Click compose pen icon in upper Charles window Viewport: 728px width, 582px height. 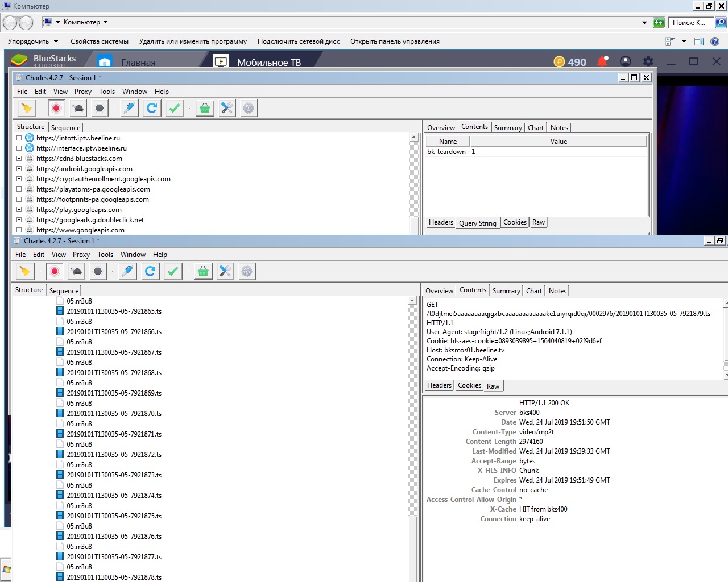point(129,108)
